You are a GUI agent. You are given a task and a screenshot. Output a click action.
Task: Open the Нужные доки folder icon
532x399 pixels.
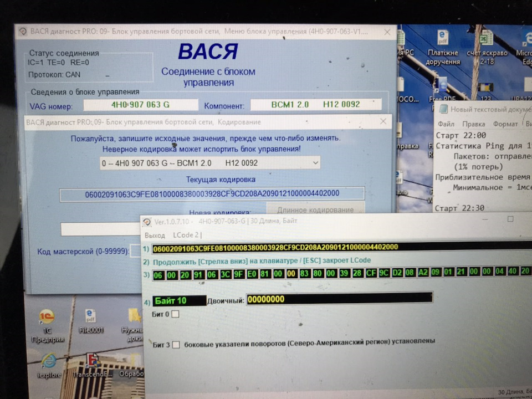[x=134, y=325]
